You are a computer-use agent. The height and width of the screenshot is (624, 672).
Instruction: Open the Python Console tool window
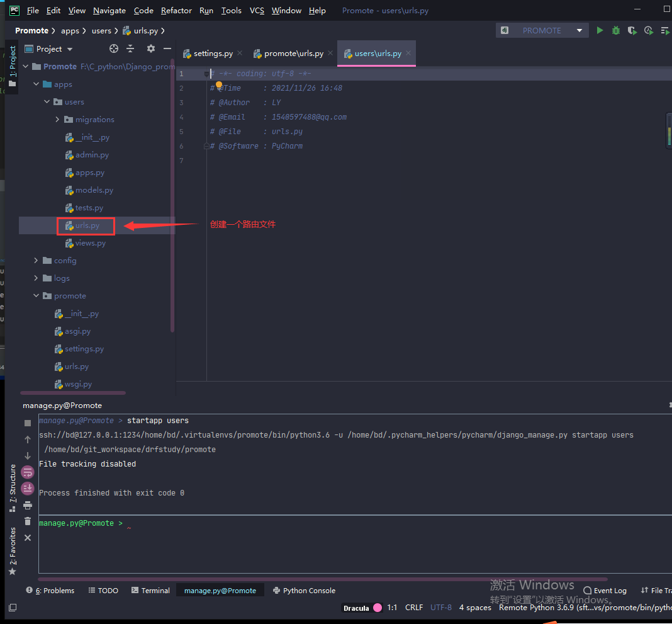[x=305, y=591]
